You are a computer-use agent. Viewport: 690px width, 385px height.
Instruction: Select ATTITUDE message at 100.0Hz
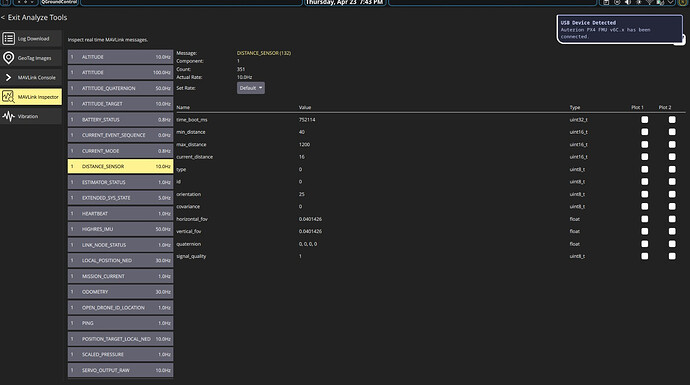click(x=120, y=73)
